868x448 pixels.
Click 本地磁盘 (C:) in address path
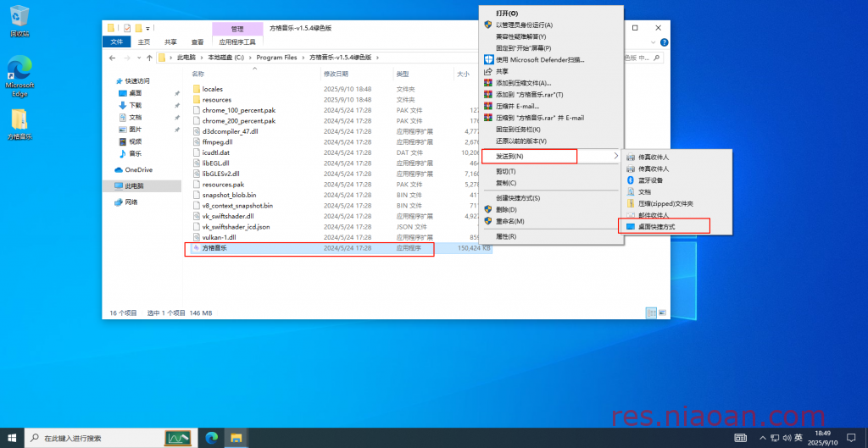(x=225, y=58)
